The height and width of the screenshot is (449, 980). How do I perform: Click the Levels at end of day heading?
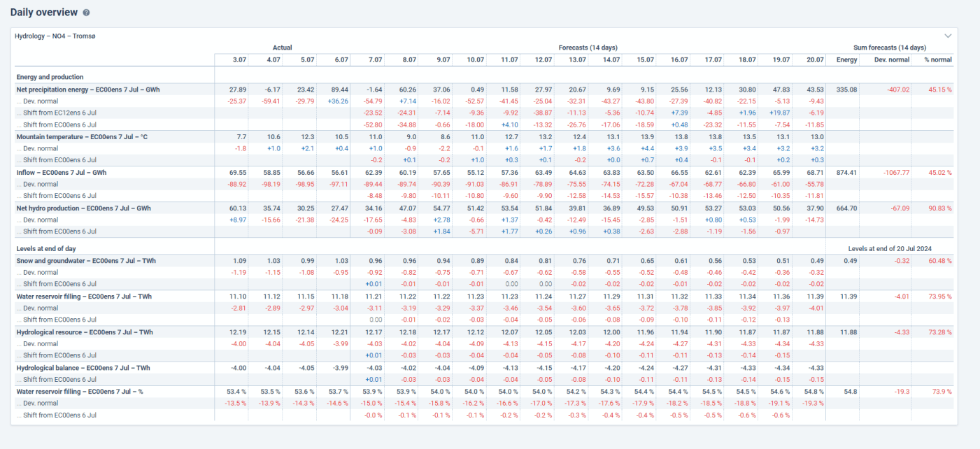click(x=47, y=248)
